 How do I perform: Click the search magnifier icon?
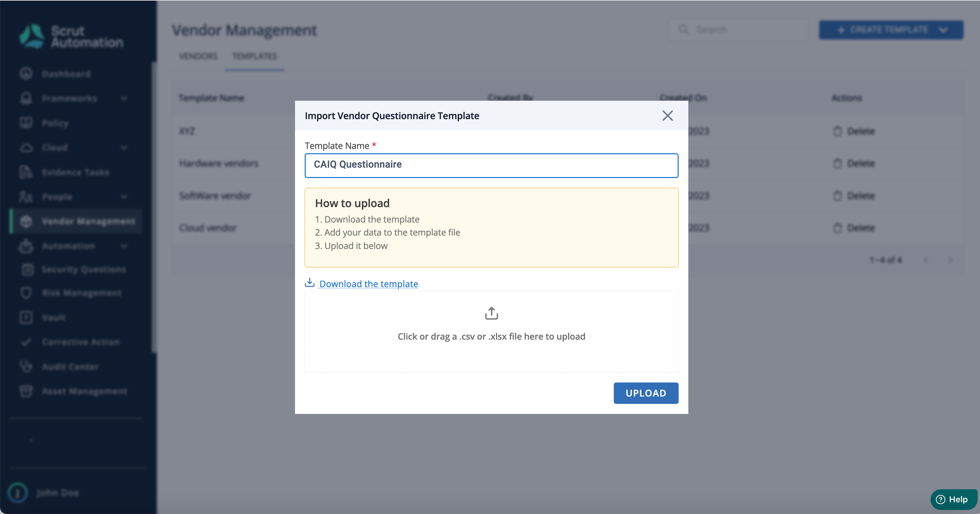click(684, 29)
